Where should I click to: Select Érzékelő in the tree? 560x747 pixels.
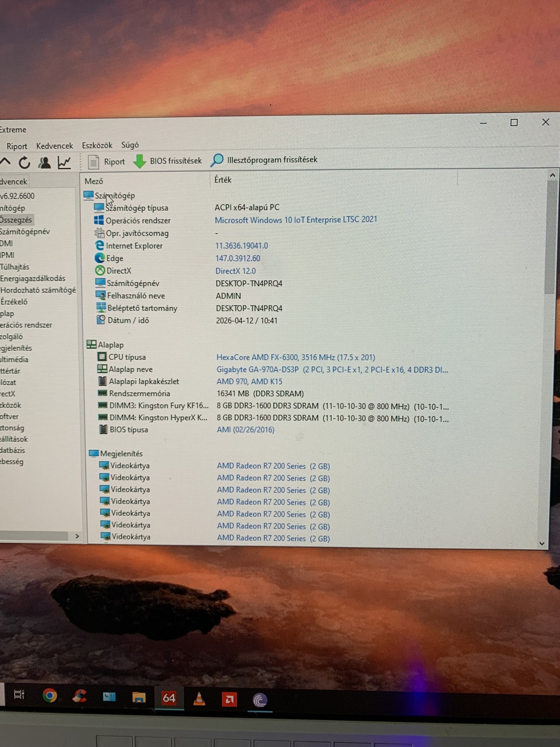pos(14,302)
